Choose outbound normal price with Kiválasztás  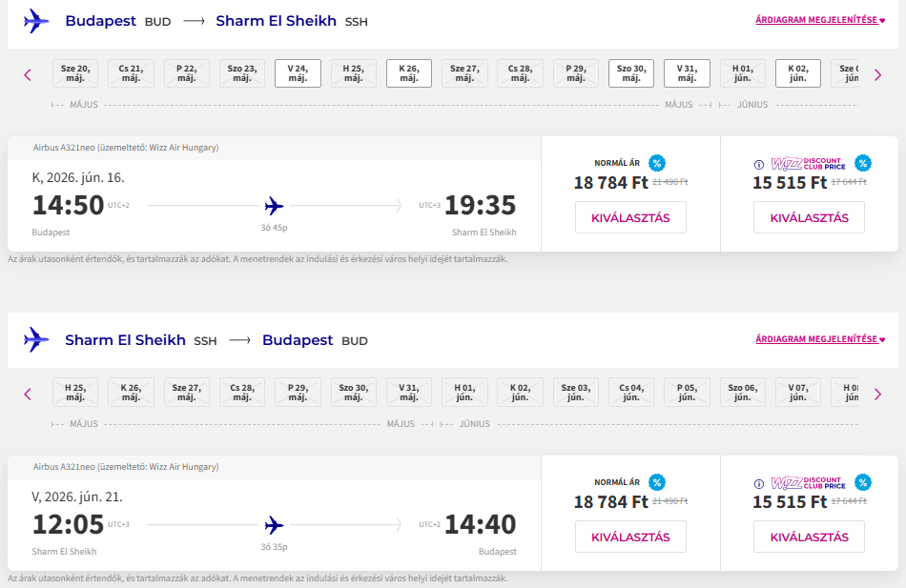pos(630,217)
